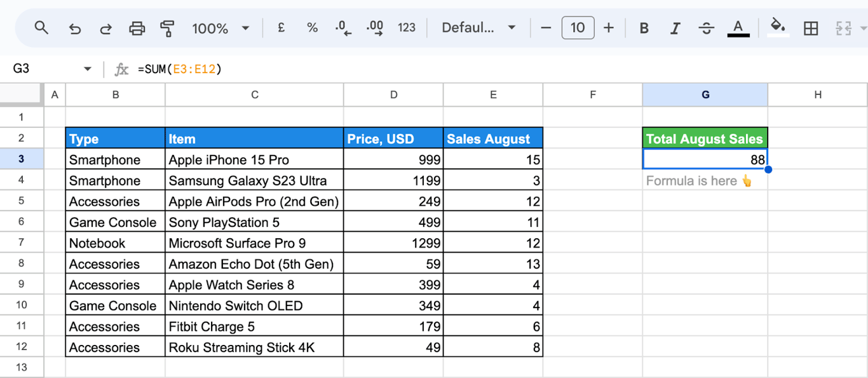Open the Name box dropdown arrow
This screenshot has height=378, width=868.
click(88, 69)
